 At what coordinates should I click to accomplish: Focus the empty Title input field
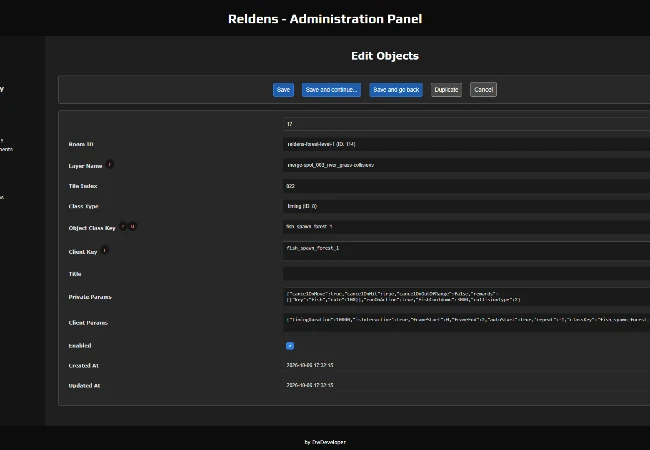pos(466,273)
